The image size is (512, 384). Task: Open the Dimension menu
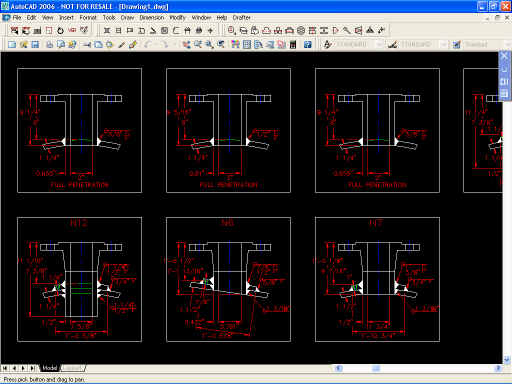tap(152, 17)
